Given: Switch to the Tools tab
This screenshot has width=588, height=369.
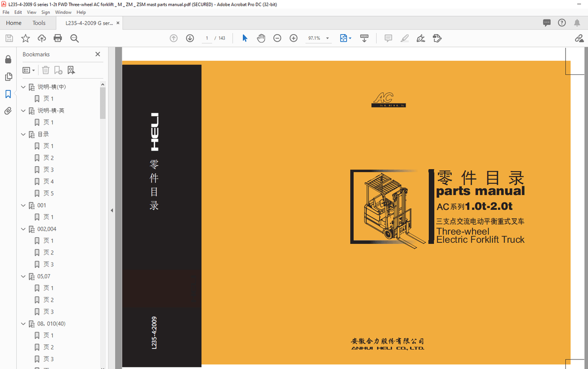Looking at the screenshot, I should coord(39,23).
